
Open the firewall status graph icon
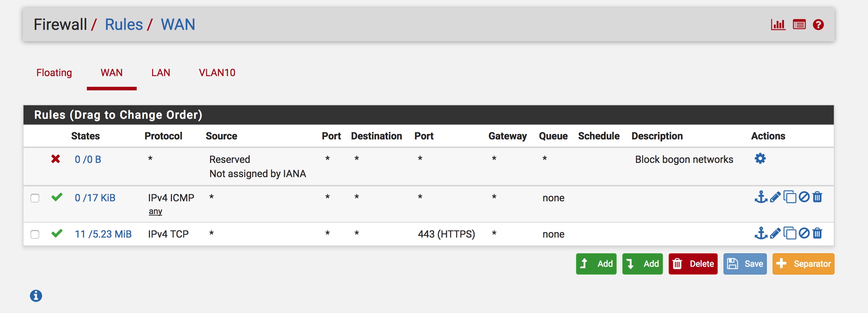point(778,25)
